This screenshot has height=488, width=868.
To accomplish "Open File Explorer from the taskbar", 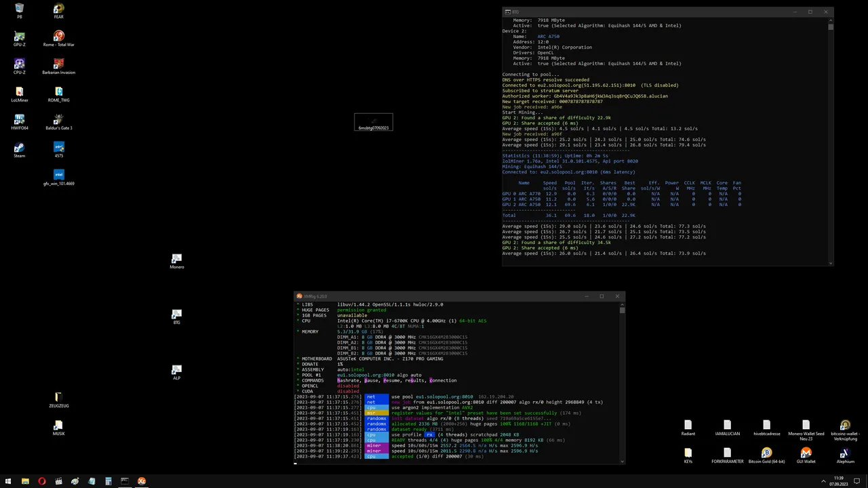I will (x=25, y=481).
